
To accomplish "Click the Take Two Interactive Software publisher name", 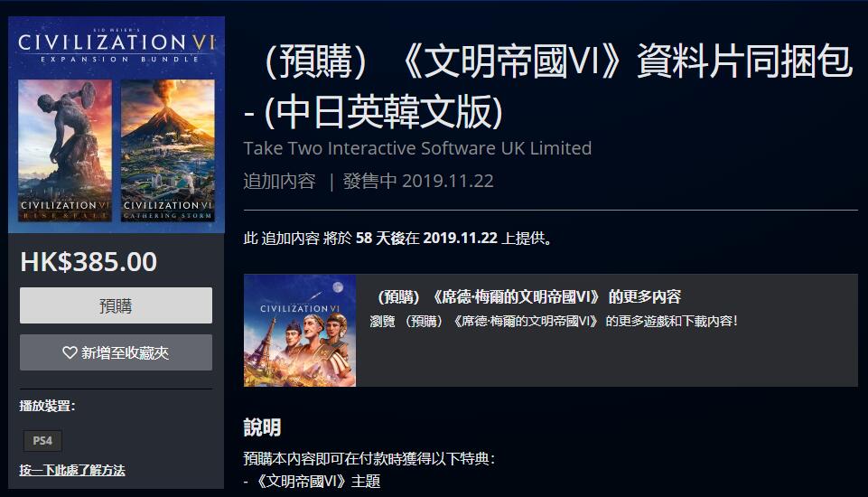I will 417,148.
